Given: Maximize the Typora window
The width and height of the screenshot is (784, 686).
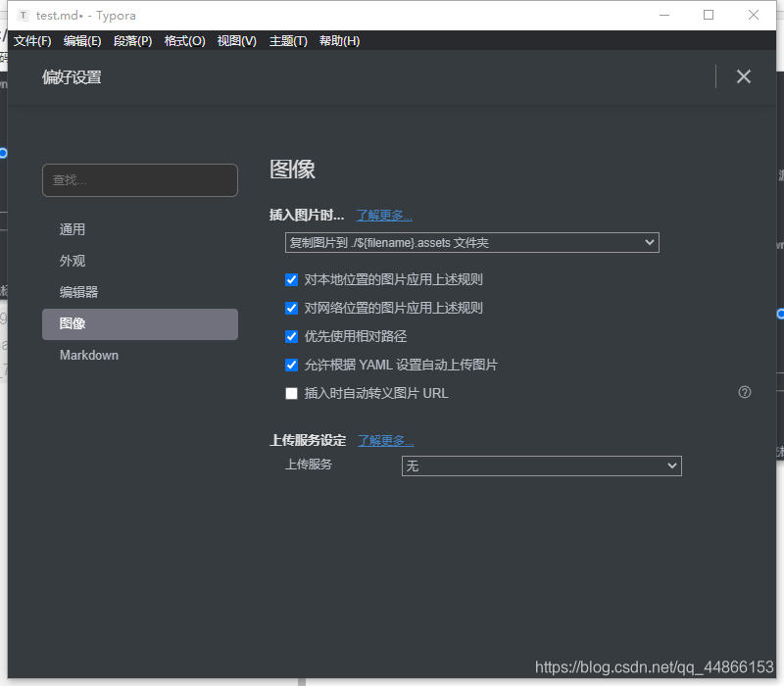Looking at the screenshot, I should coord(709,15).
